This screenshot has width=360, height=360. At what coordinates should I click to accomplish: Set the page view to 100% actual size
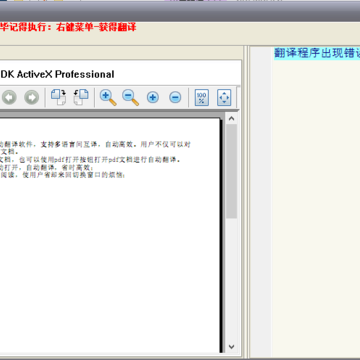202,98
